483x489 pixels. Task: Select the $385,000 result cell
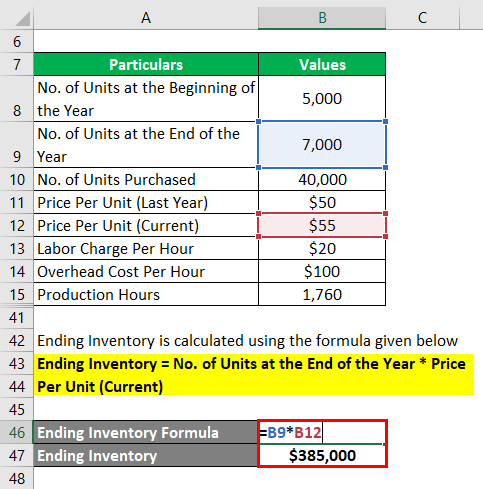322,456
